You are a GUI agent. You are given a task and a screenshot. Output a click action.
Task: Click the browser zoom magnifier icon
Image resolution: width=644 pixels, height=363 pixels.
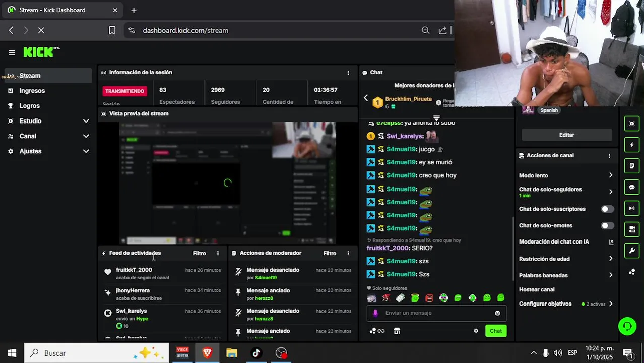coord(425,30)
